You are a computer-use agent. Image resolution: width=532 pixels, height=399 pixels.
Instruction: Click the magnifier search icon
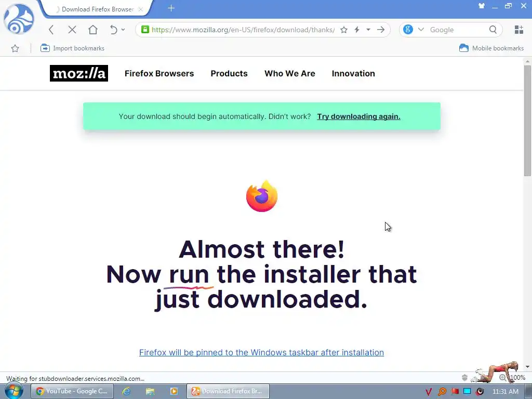click(x=493, y=30)
